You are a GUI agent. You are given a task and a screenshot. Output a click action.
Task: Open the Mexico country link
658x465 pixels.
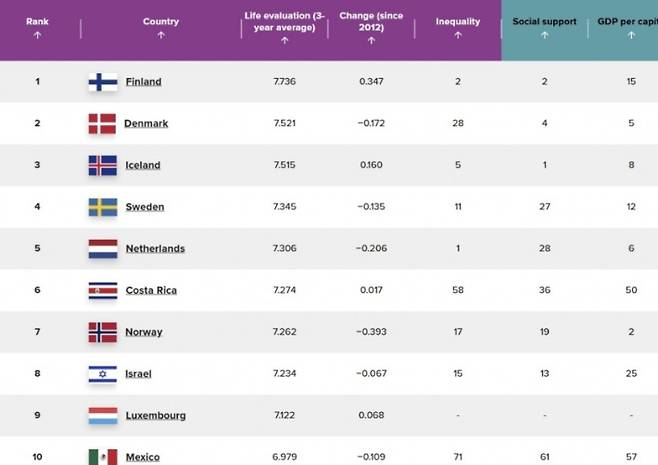click(x=142, y=457)
